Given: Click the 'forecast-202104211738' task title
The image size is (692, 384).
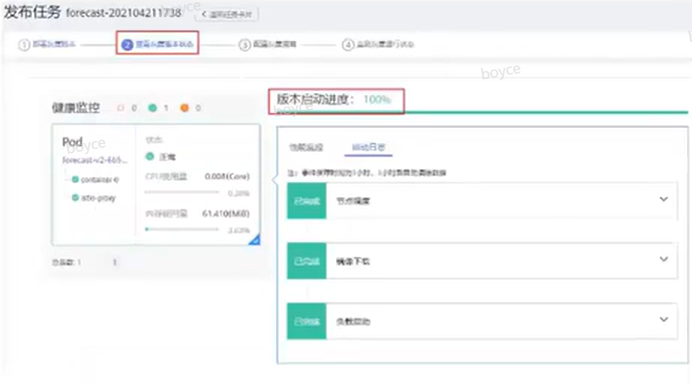Looking at the screenshot, I should 124,13.
